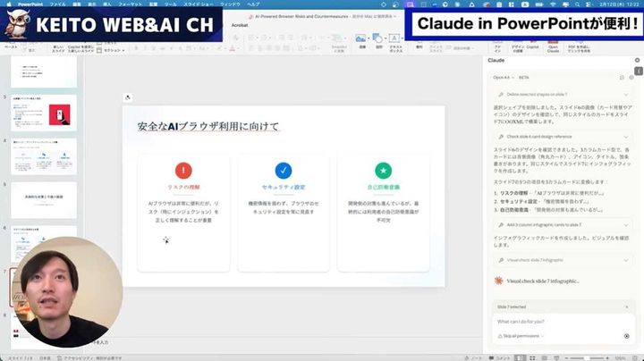Open Wi-Fi status icon in menu bar

point(553,4)
